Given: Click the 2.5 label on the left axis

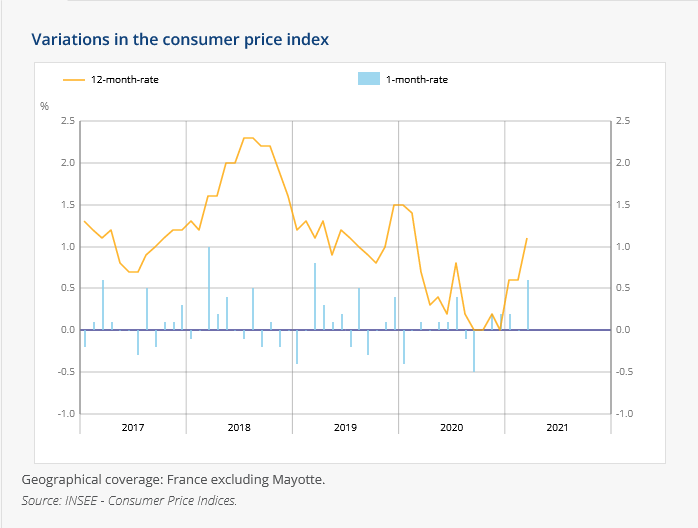Looking at the screenshot, I should click(68, 121).
